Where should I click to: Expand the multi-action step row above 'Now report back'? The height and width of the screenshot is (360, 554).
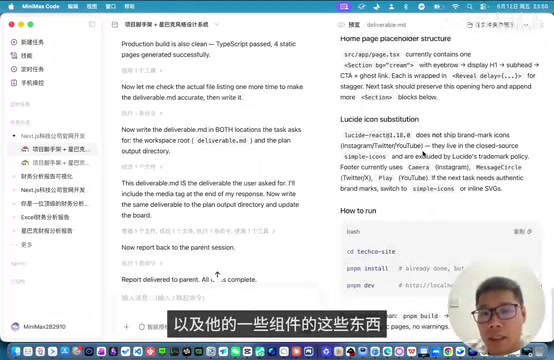[198, 231]
